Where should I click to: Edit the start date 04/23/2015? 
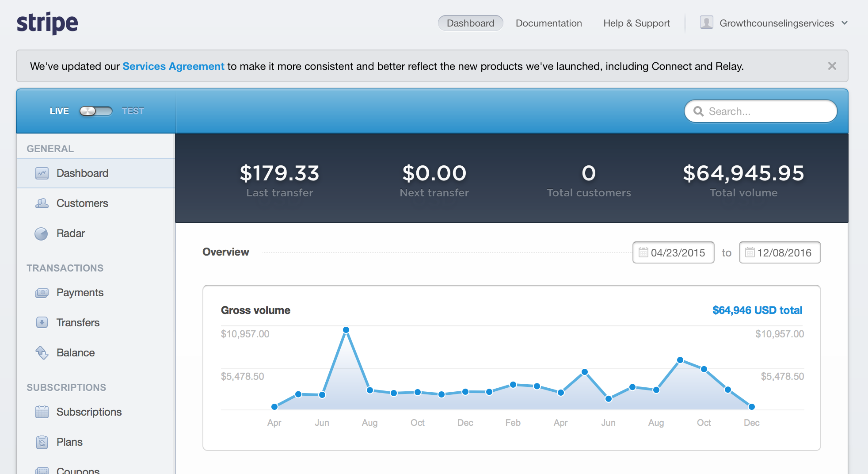pyautogui.click(x=673, y=252)
